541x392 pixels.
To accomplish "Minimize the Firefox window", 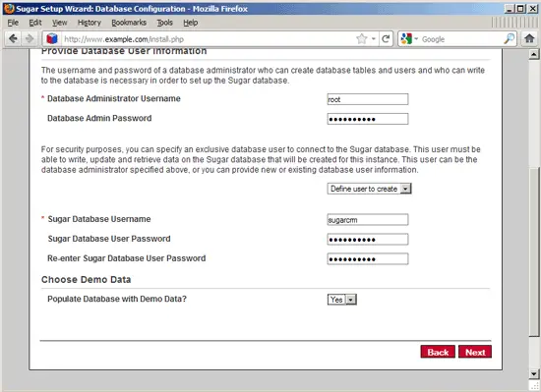I will 509,9.
